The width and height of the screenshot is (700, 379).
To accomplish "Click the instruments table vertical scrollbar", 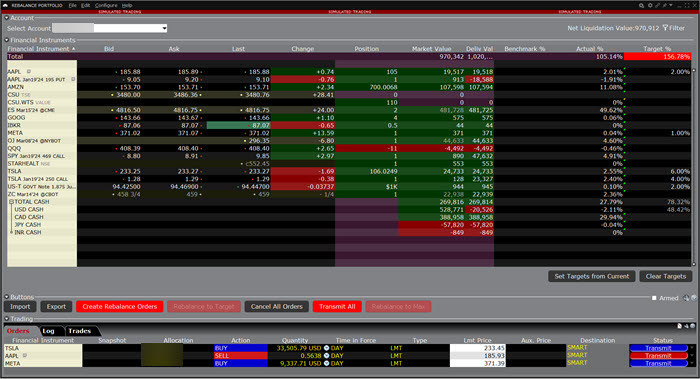I will [694, 167].
